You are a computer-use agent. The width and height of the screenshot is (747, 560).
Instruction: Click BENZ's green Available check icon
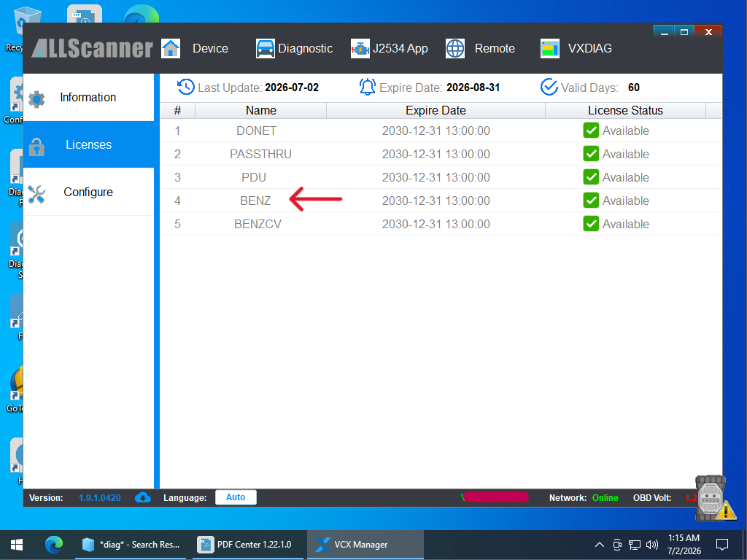click(x=591, y=201)
